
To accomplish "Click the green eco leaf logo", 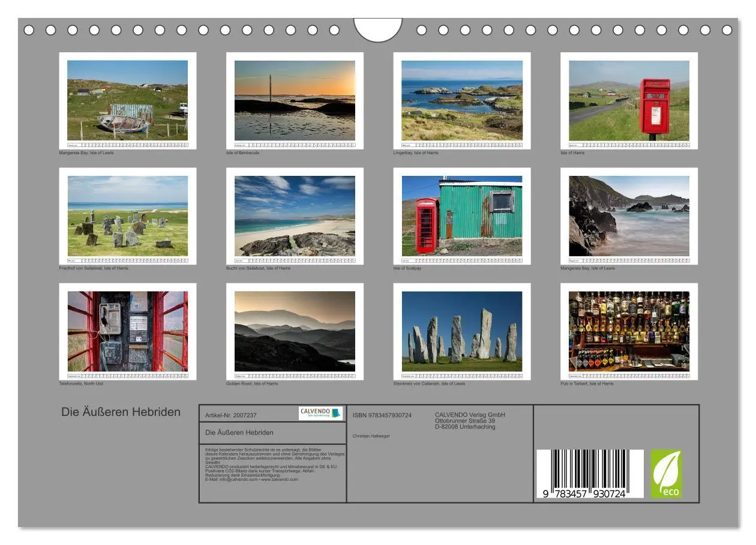I will 667,474.
